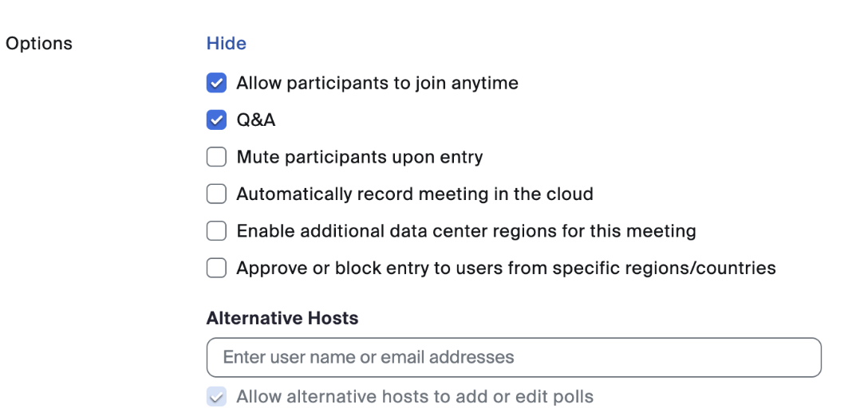This screenshot has height=416, width=868.
Task: Click the 'Alternative Hosts' heading
Action: point(282,319)
